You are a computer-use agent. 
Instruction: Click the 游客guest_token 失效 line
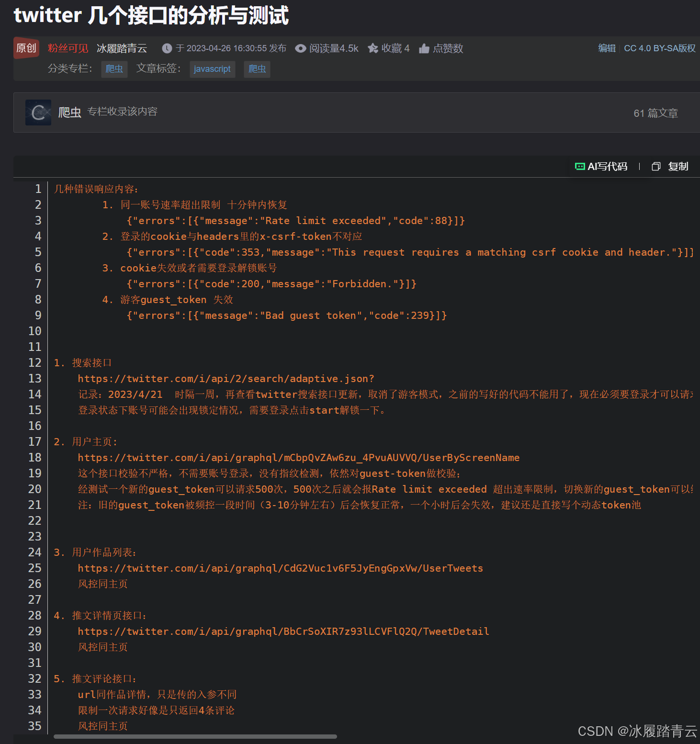(x=168, y=300)
